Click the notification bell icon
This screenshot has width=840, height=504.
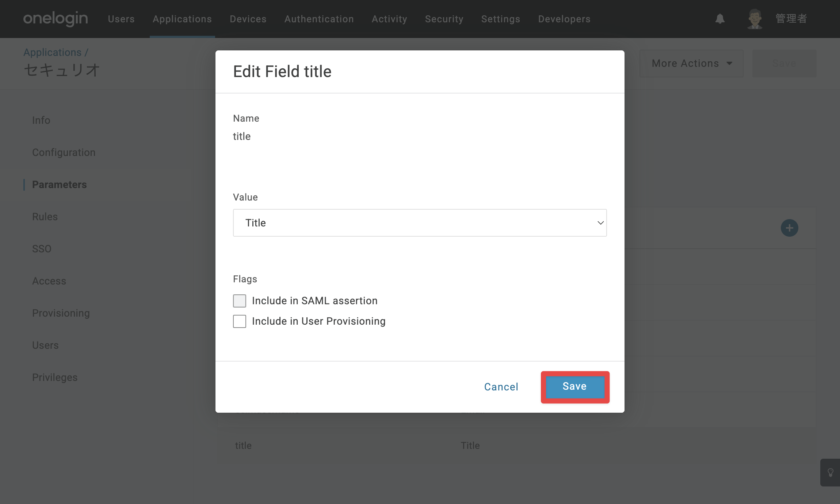coord(720,19)
